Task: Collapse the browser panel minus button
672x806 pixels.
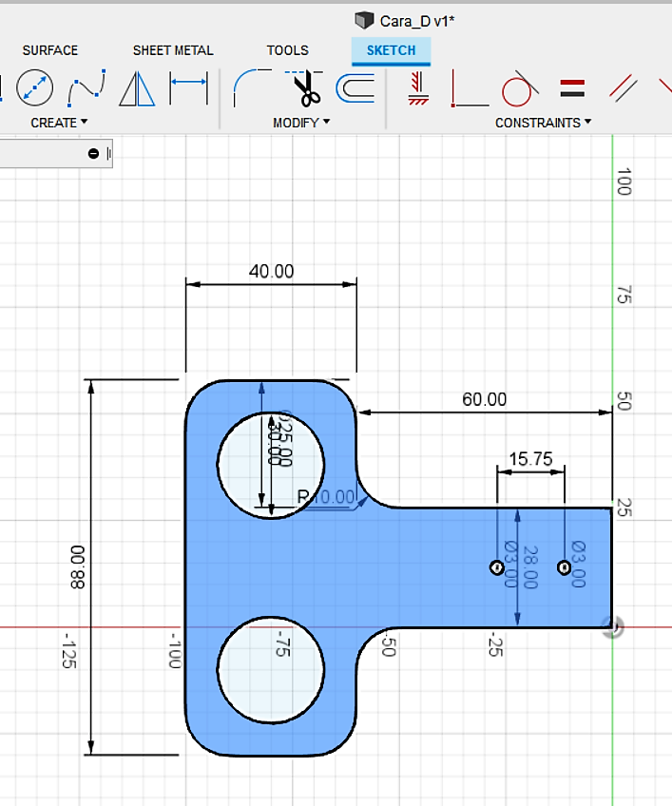Action: coord(93,153)
